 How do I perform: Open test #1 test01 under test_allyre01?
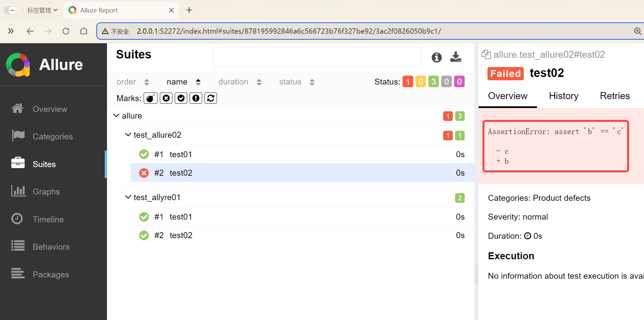pos(303,217)
